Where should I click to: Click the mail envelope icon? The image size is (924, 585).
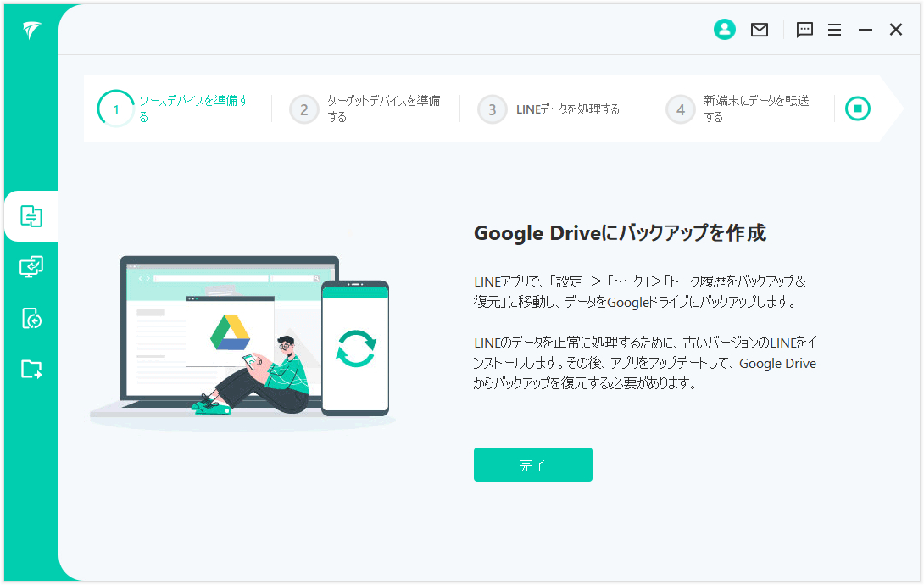pyautogui.click(x=760, y=30)
